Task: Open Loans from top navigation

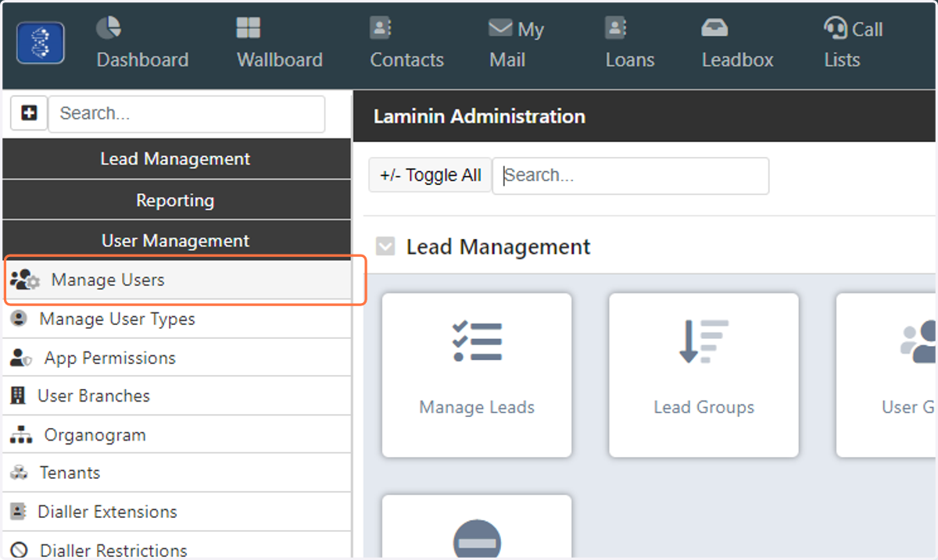Action: tap(629, 45)
